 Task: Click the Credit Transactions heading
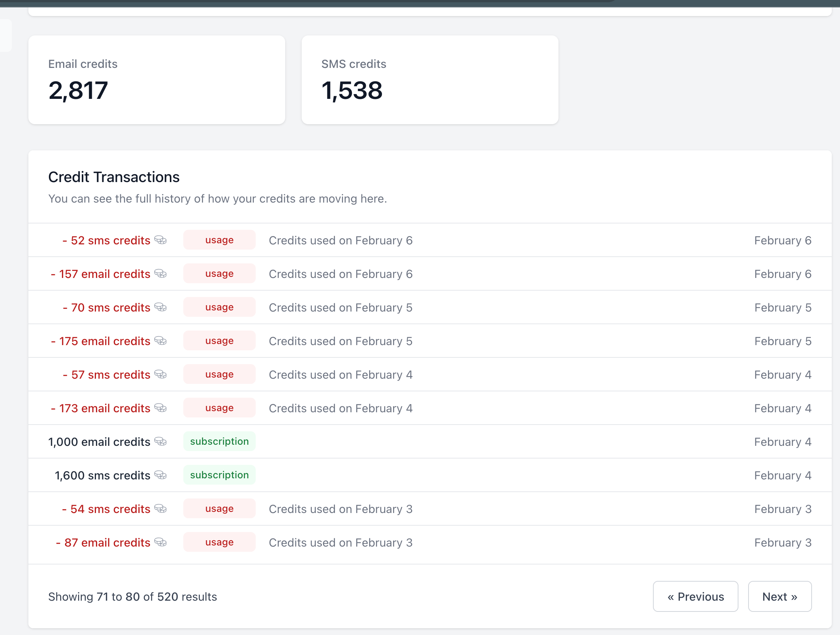[114, 177]
